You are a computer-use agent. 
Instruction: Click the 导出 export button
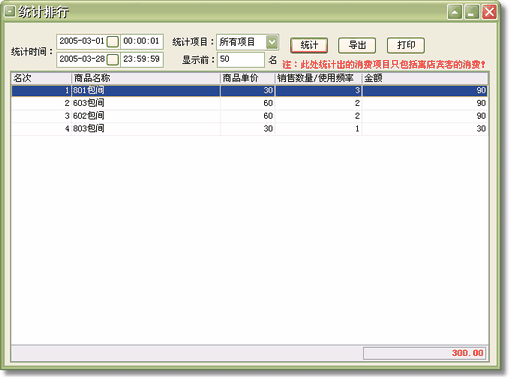click(x=357, y=45)
